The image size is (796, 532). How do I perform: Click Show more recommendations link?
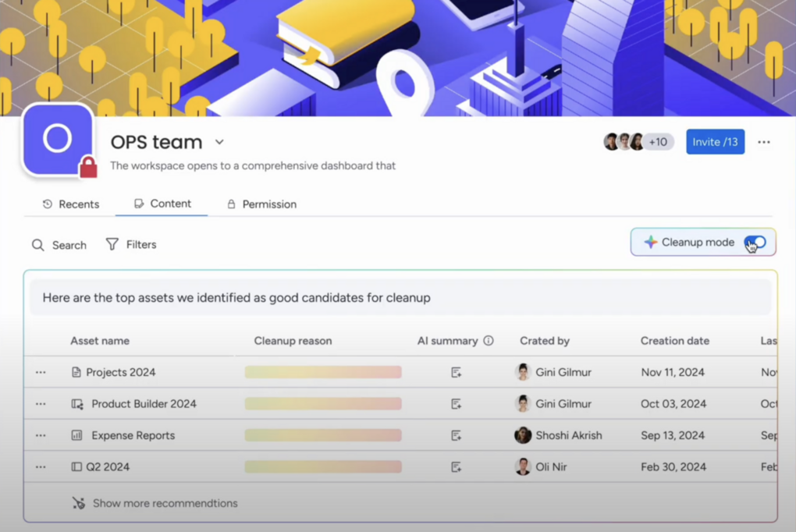165,503
